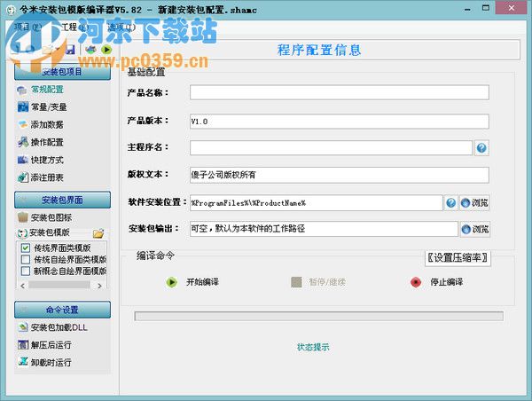Viewport: 532px width, 401px height.
Task: Click the template list horizontal scrollbar track
Action: point(59,286)
